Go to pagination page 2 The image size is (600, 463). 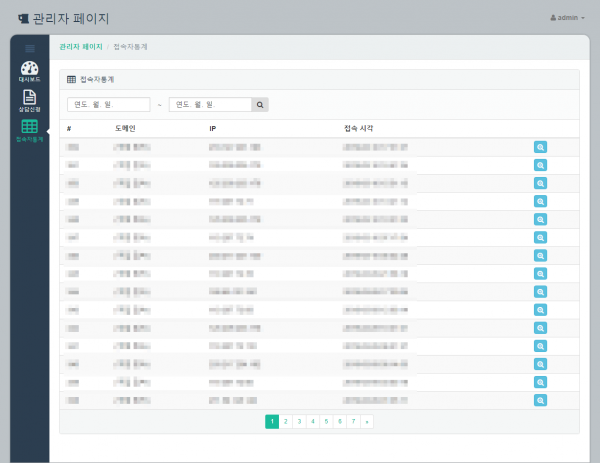(285, 422)
